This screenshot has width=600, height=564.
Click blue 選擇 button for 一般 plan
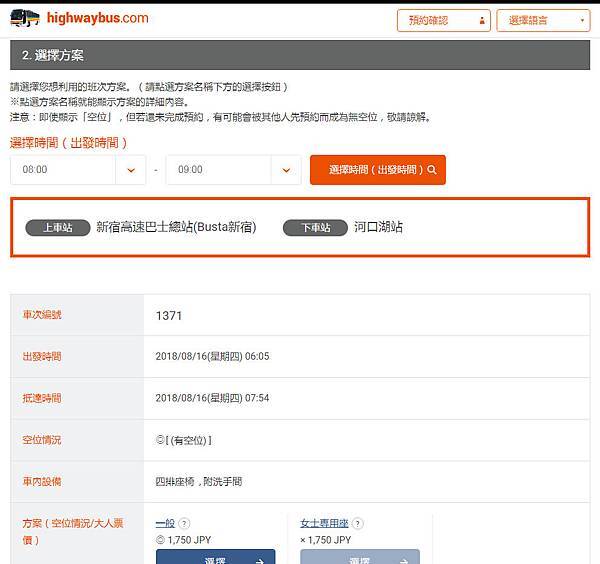215,557
